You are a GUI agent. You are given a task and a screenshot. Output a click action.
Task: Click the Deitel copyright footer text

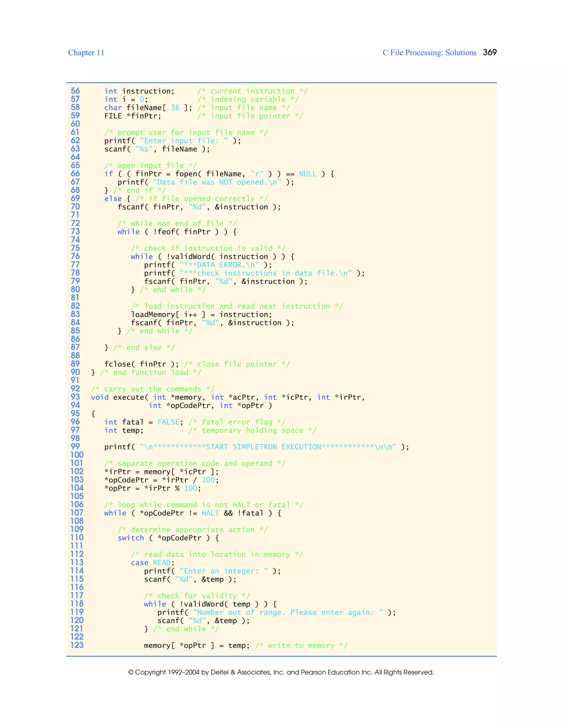[281, 672]
